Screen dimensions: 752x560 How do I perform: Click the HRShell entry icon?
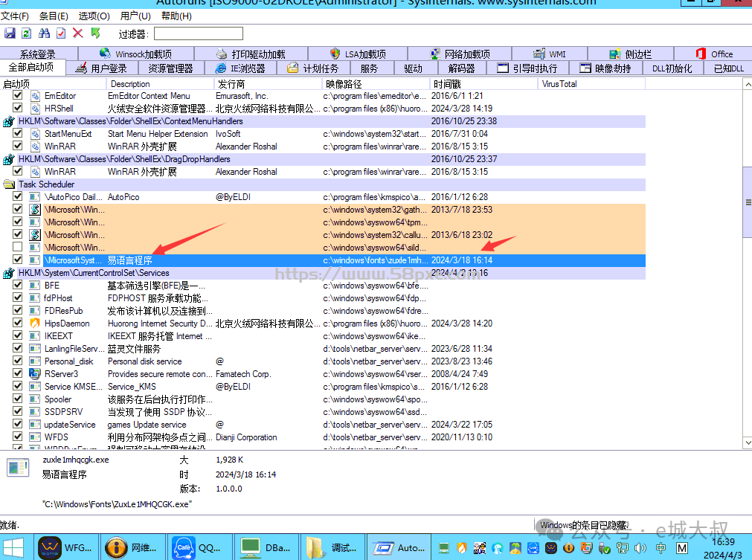coord(34,109)
